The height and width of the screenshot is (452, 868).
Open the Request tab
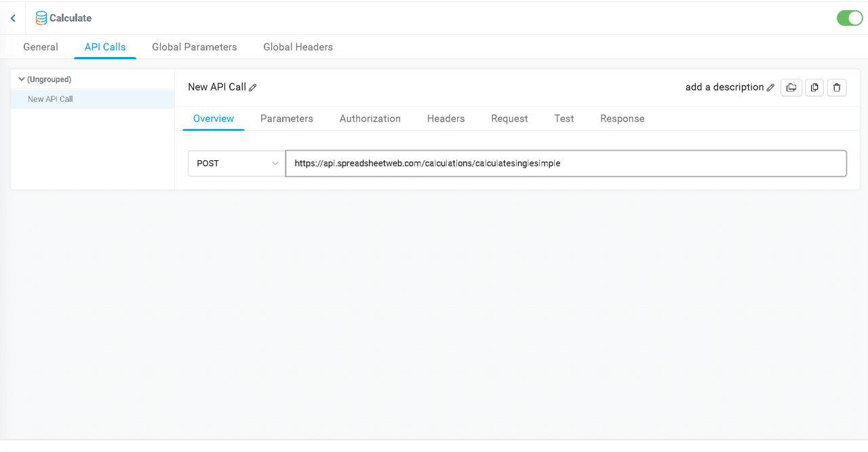[509, 119]
